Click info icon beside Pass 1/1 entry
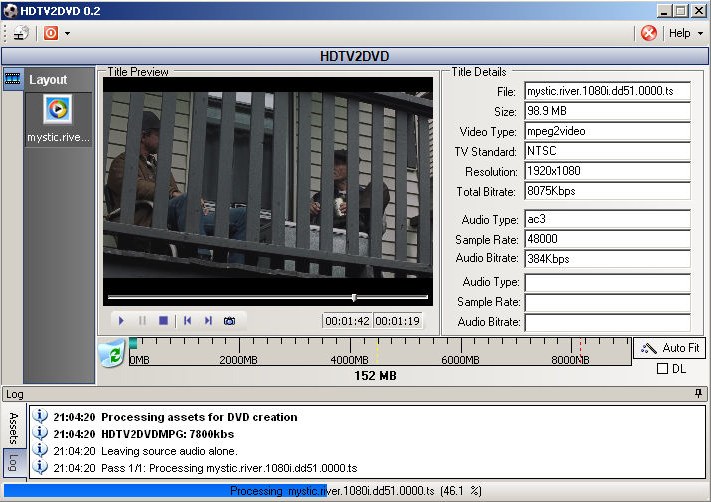The height and width of the screenshot is (502, 711). coord(40,467)
